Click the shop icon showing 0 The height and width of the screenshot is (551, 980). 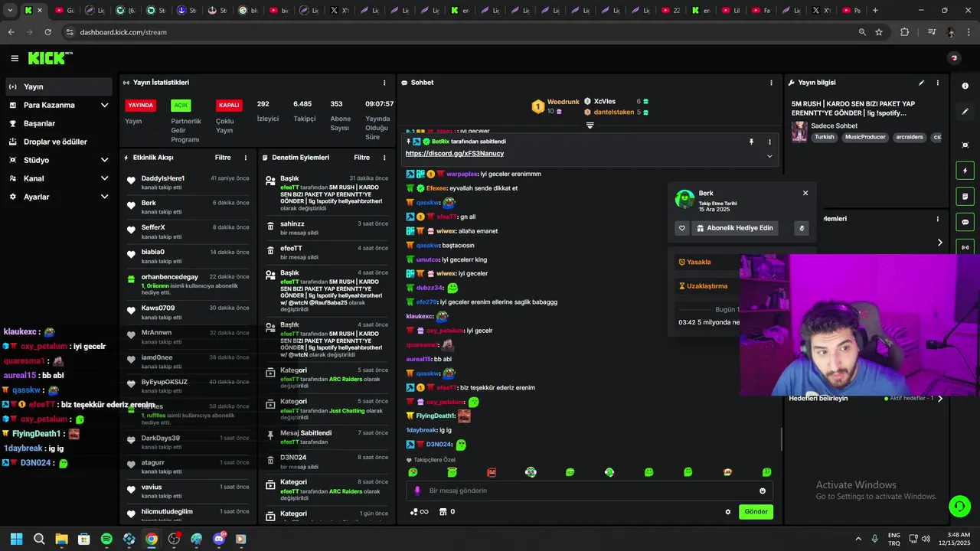447,512
